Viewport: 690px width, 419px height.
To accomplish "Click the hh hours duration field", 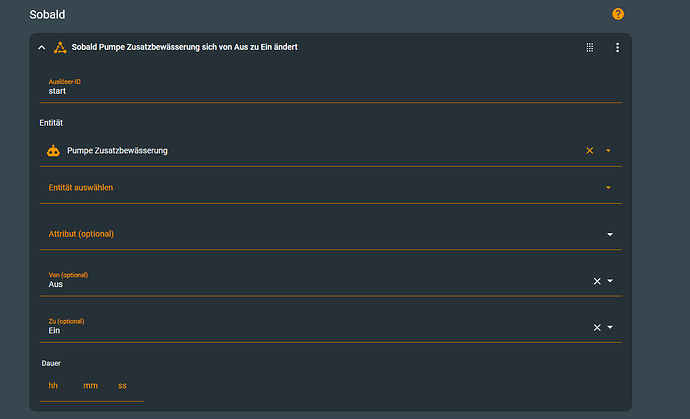I will 54,386.
